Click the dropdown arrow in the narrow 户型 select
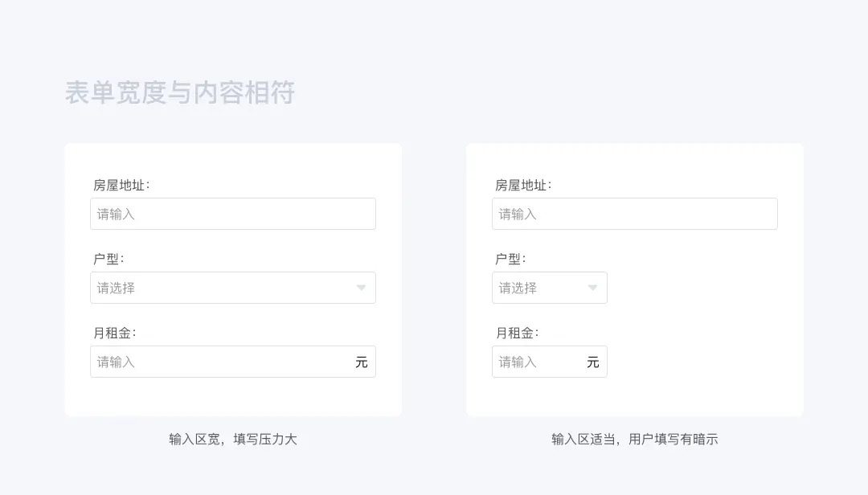Viewport: 868px width, 495px height. (x=592, y=288)
